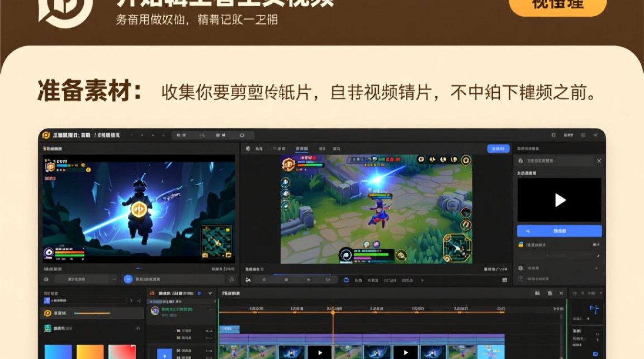This screenshot has height=359, width=644.
Task: Click the minimap in the left preview
Action: coord(217,242)
